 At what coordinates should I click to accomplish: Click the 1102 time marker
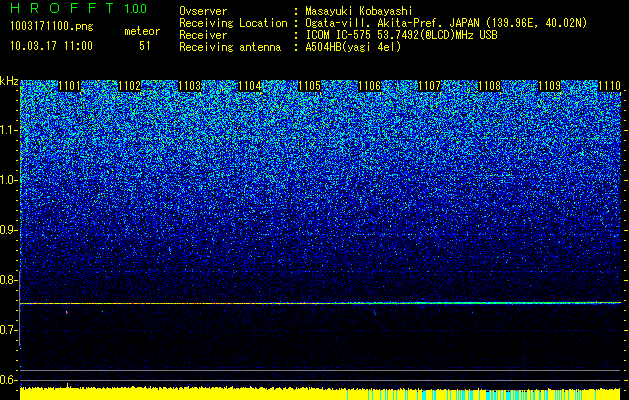130,86
